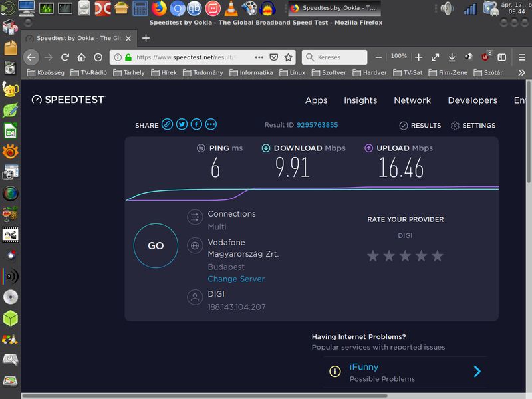Open VLC cone icon in top panel

[231, 9]
